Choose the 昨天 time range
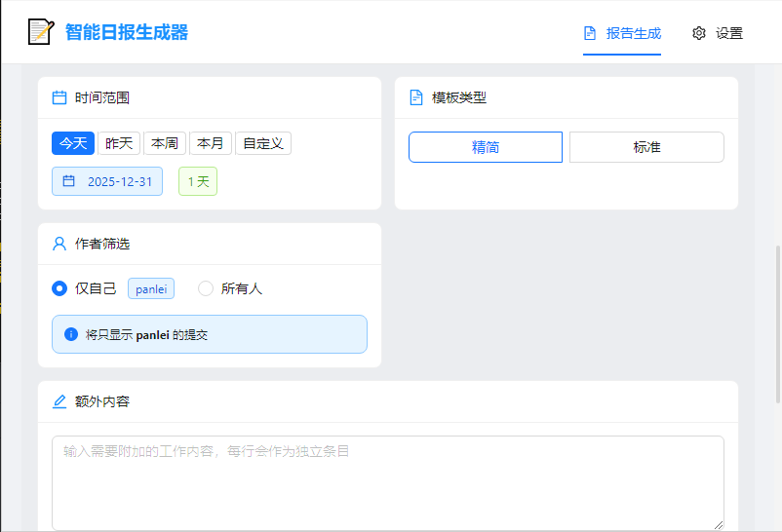Viewport: 782px width, 532px height. point(119,143)
